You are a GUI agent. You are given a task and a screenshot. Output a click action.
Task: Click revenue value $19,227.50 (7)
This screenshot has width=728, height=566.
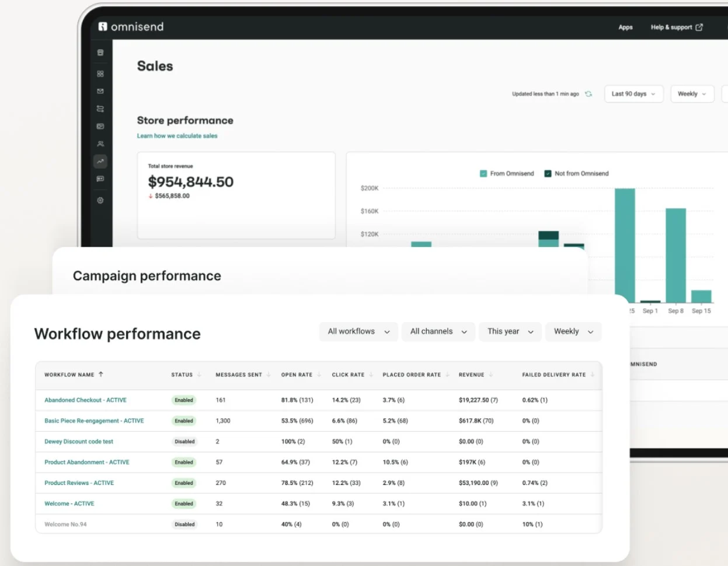tap(478, 400)
